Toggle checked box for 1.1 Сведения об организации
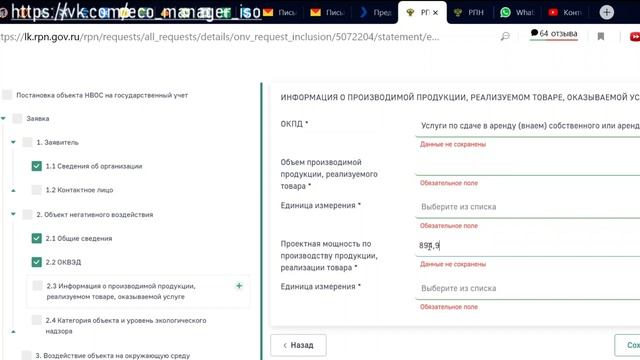Viewport: 640px width, 360px height. click(x=36, y=166)
